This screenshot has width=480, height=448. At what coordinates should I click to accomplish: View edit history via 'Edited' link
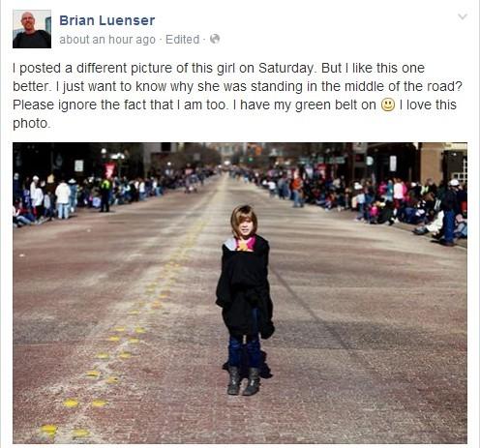[182, 40]
